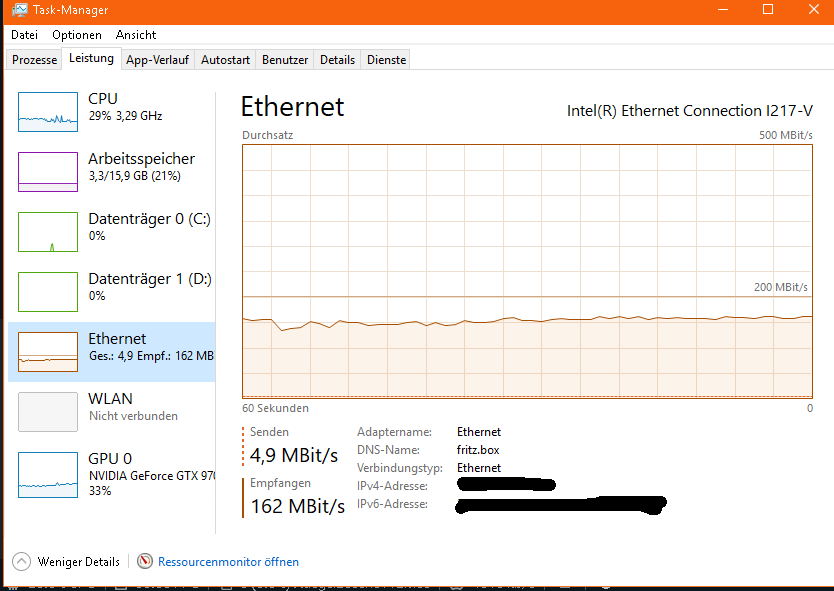Click the Ethernet mini graph icon
The height and width of the screenshot is (591, 834).
click(x=48, y=352)
